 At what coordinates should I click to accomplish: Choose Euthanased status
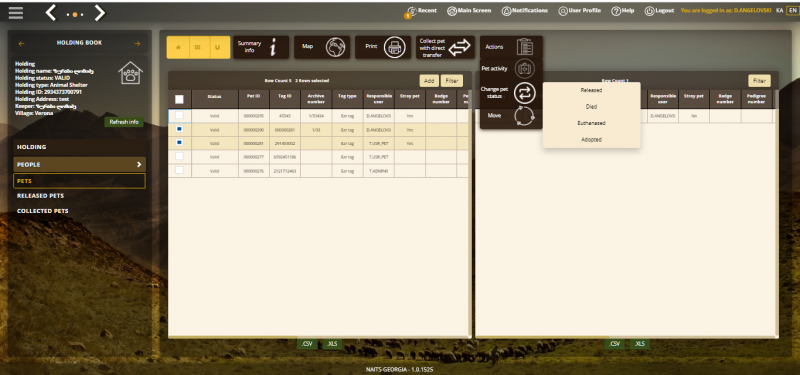tap(591, 123)
